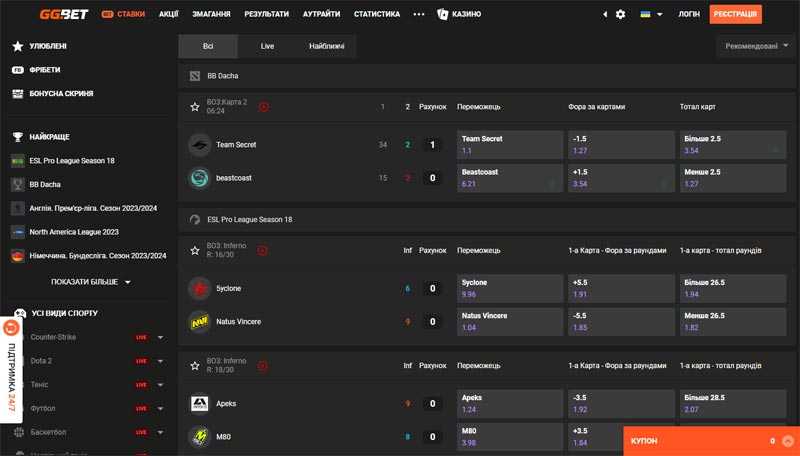Screen dimensions: 800x456
Task: Open the Змагання menu item
Action: point(211,14)
